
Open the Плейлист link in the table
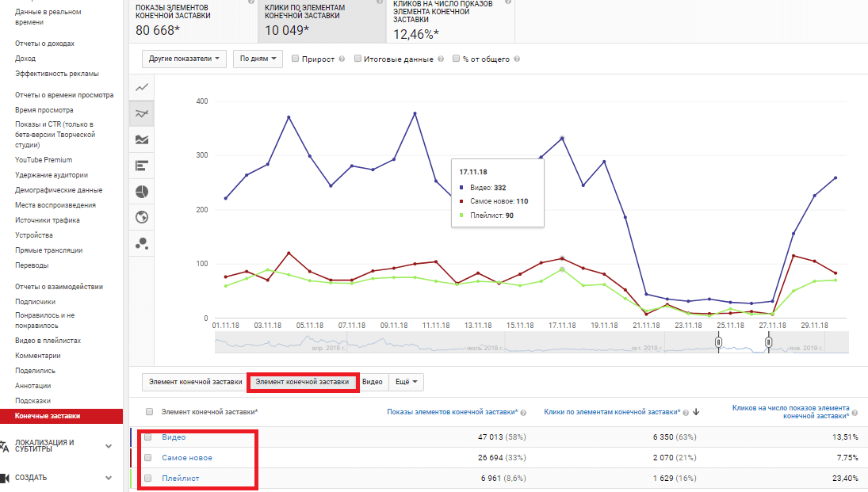[181, 479]
